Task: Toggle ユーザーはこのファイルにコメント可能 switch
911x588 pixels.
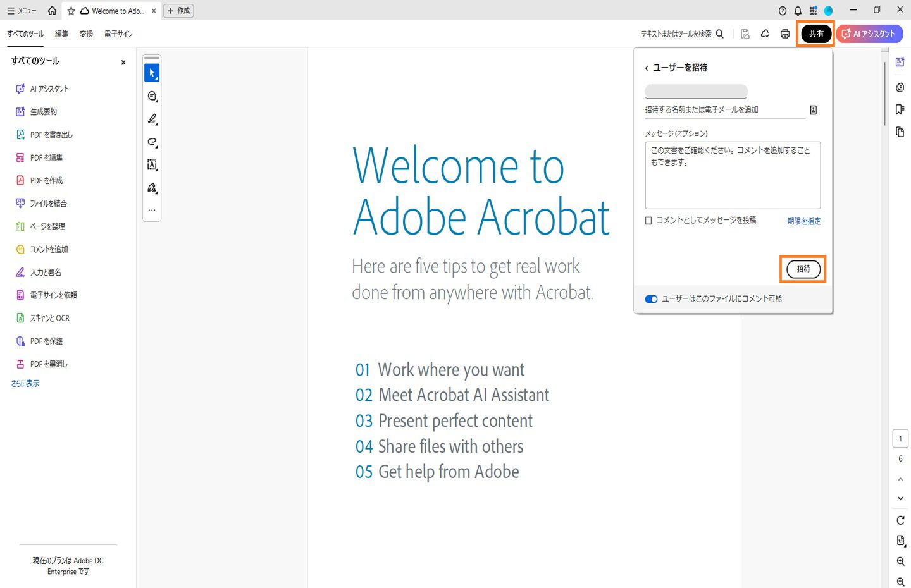Action: 651,299
